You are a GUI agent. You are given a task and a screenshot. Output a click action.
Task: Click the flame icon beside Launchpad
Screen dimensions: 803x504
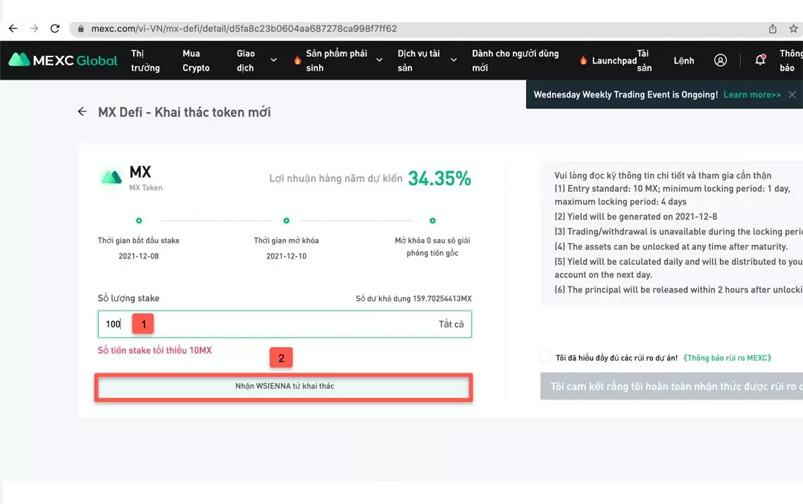(x=583, y=60)
